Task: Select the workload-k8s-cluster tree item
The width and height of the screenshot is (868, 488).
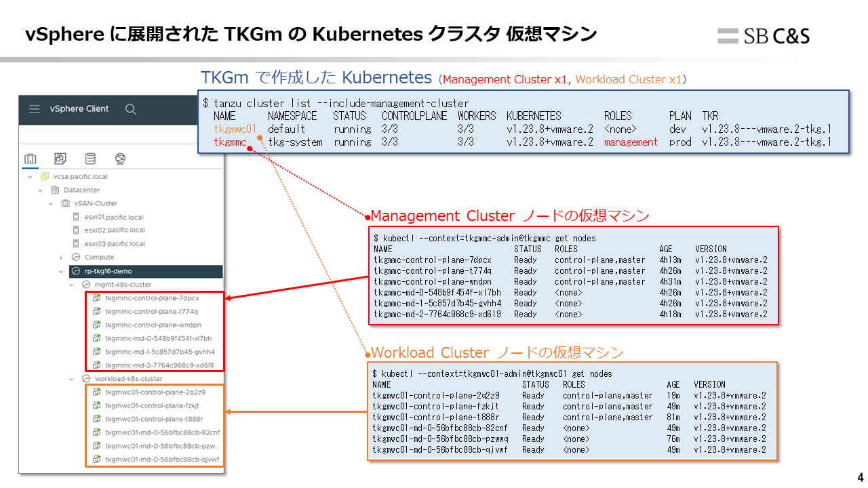Action: [x=128, y=379]
